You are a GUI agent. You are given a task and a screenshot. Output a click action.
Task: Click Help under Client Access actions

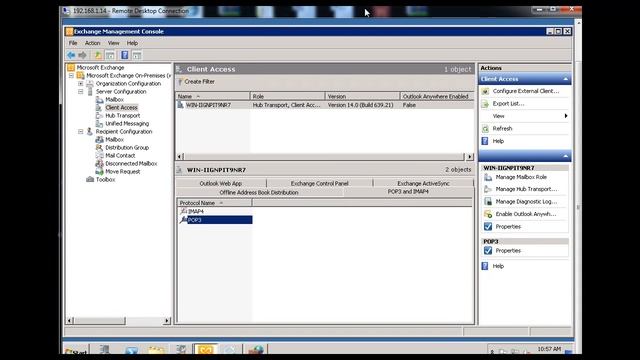click(498, 141)
